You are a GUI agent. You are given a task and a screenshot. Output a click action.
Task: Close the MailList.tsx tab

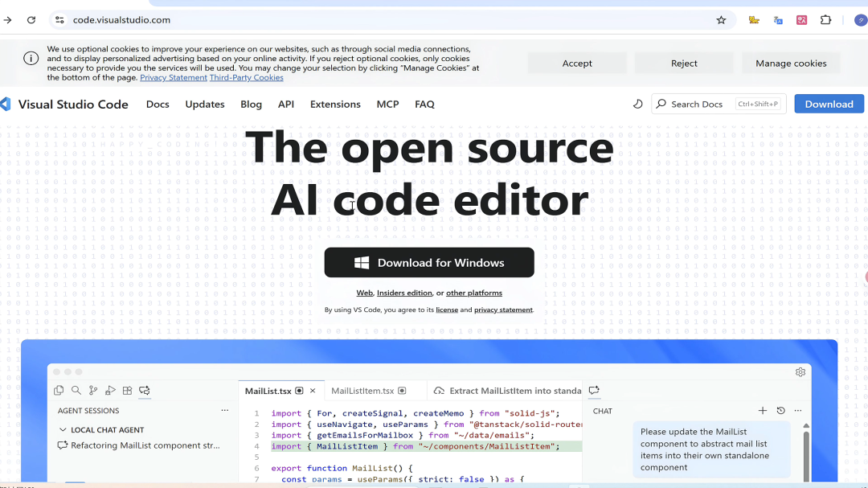point(313,391)
